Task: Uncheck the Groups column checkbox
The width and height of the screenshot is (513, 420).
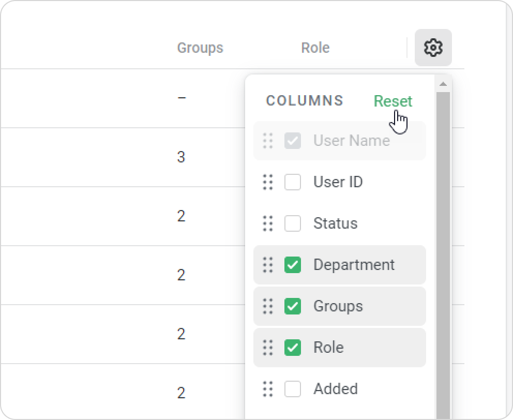Action: (x=293, y=306)
